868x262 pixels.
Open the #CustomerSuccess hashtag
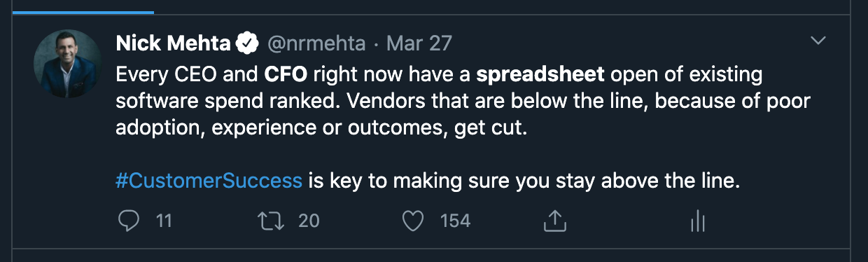click(x=209, y=180)
